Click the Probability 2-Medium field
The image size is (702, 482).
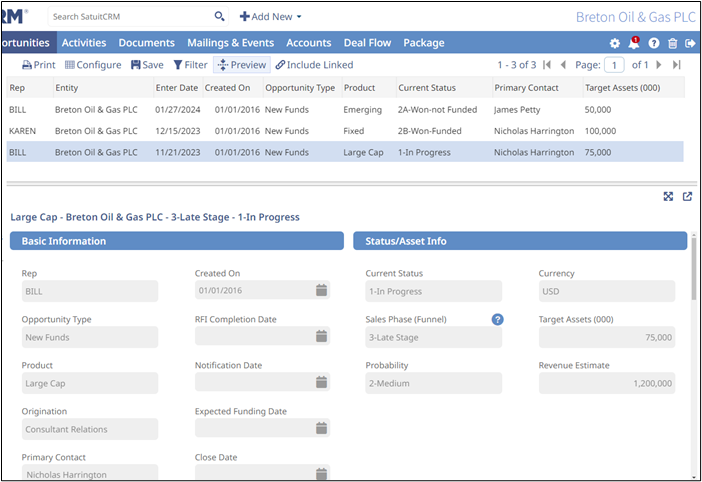click(x=434, y=384)
